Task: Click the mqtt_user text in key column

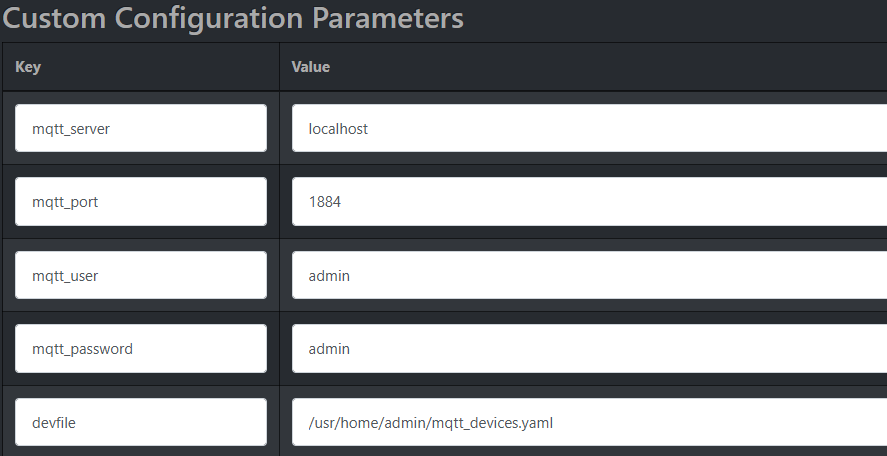Action: tap(65, 275)
